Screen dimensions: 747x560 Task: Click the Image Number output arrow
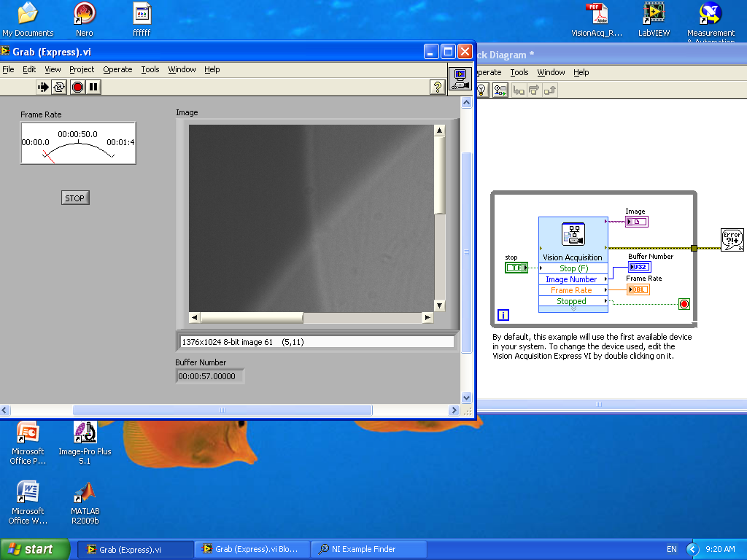(605, 279)
